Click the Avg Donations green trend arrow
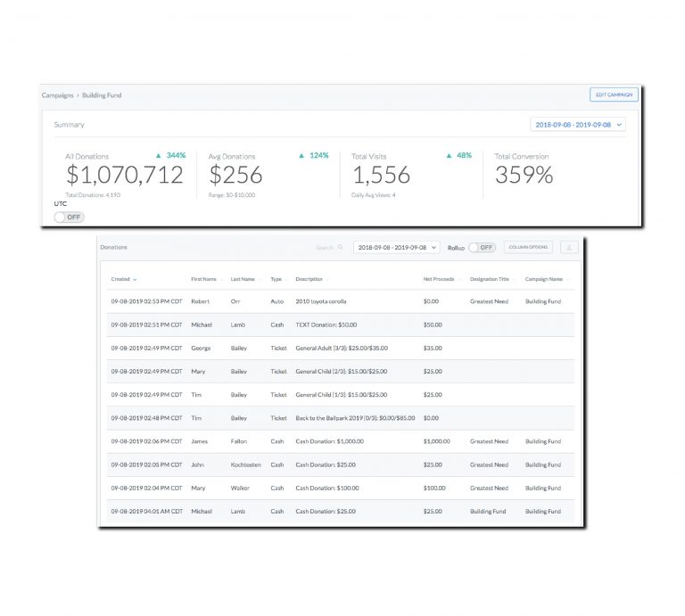The image size is (685, 616). pos(301,155)
